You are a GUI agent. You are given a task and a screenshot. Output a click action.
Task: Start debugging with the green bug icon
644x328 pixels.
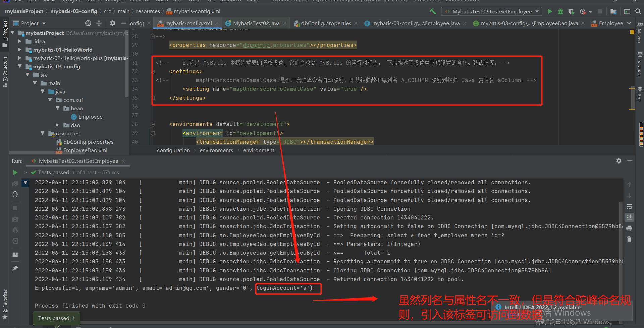[560, 11]
